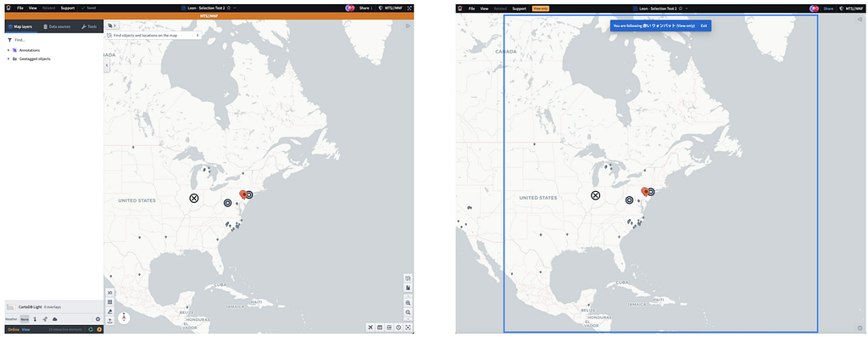The image size is (868, 337).
Task: Expand the Geotagged objects folder
Action: pos(8,59)
